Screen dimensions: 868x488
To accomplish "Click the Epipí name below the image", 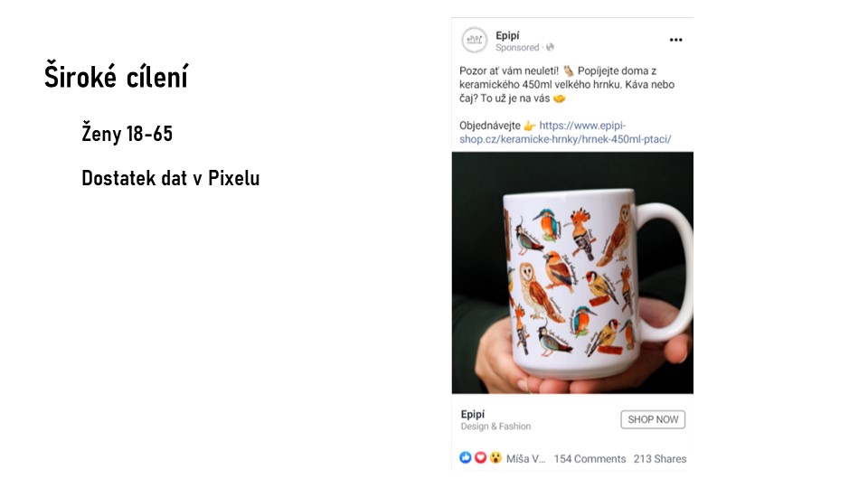I will pos(472,414).
